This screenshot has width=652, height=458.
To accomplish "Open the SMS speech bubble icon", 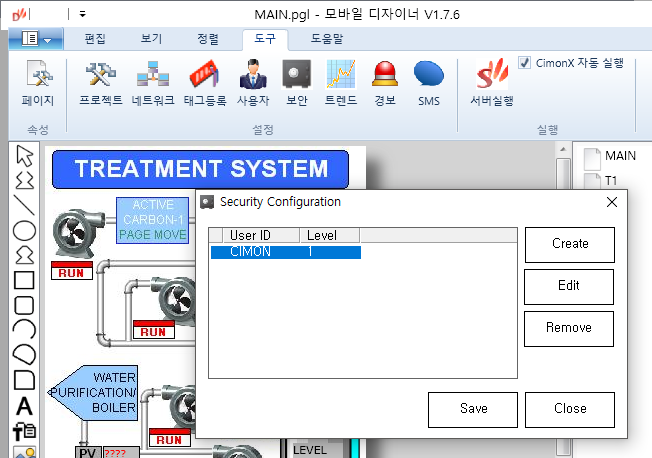I will point(429,83).
